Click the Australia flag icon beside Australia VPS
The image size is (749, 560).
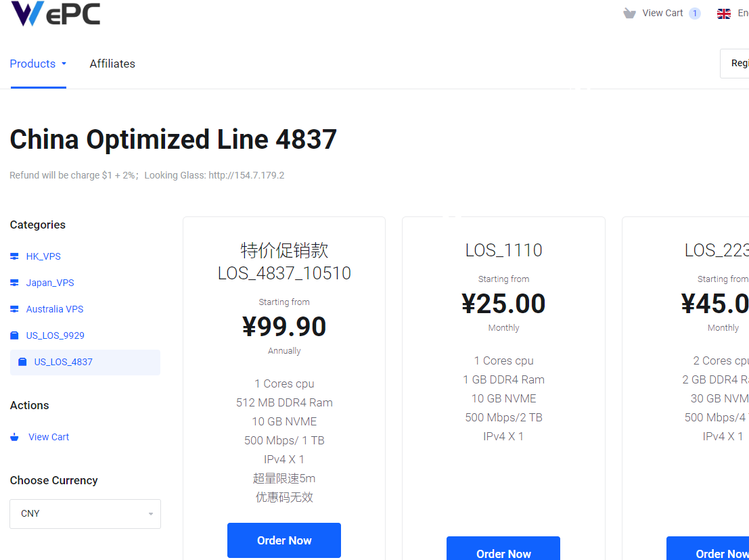tap(15, 308)
